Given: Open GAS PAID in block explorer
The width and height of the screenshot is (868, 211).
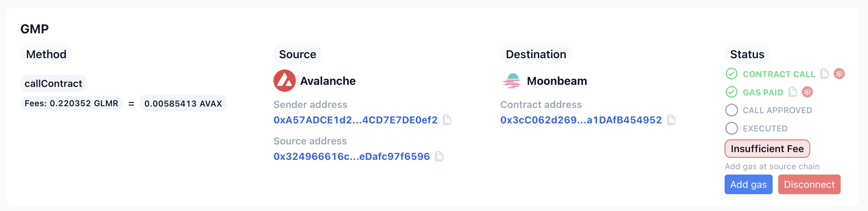Looking at the screenshot, I should 807,92.
